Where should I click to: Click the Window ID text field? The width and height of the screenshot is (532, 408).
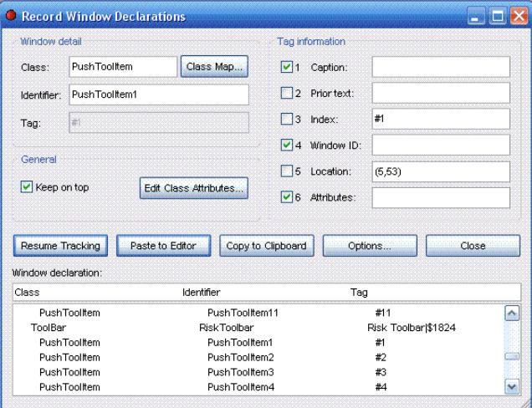[x=441, y=145]
